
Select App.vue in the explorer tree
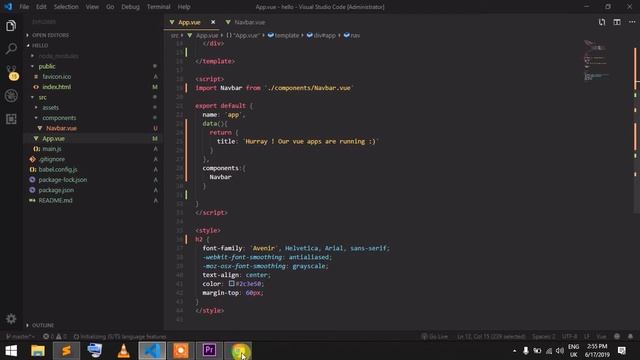click(x=53, y=138)
